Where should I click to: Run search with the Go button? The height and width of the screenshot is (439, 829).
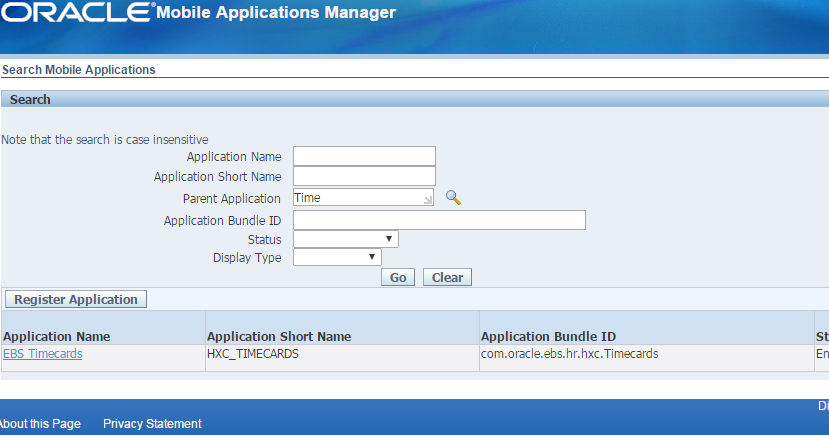click(398, 277)
